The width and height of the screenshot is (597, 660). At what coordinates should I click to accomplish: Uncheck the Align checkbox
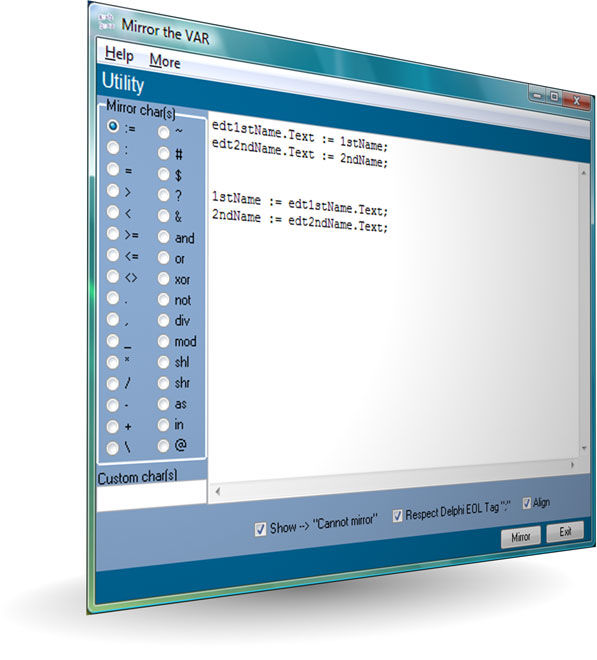pos(527,503)
